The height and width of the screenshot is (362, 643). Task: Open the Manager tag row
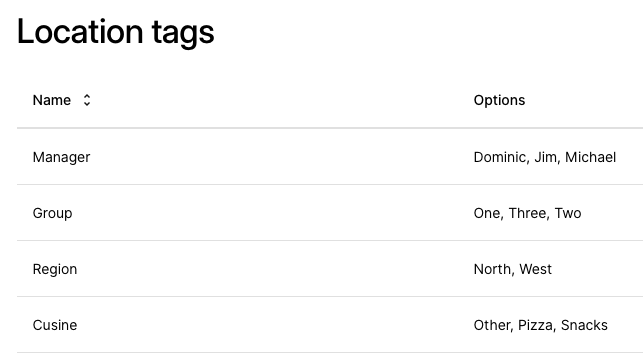pos(330,157)
